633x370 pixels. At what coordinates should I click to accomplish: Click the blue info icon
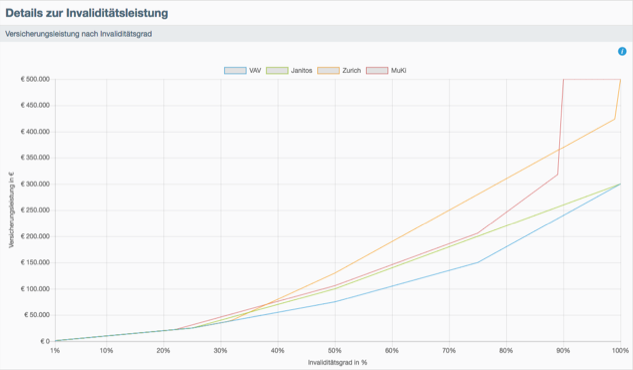622,51
